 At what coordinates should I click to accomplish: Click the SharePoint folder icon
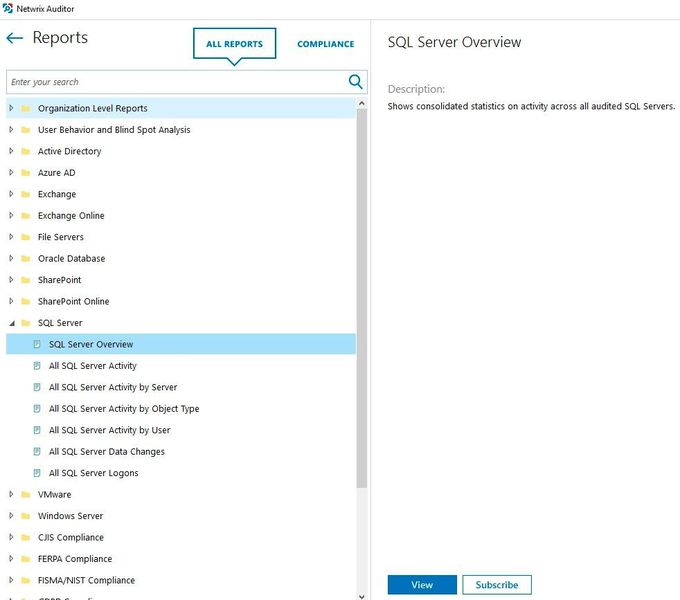pyautogui.click(x=26, y=280)
